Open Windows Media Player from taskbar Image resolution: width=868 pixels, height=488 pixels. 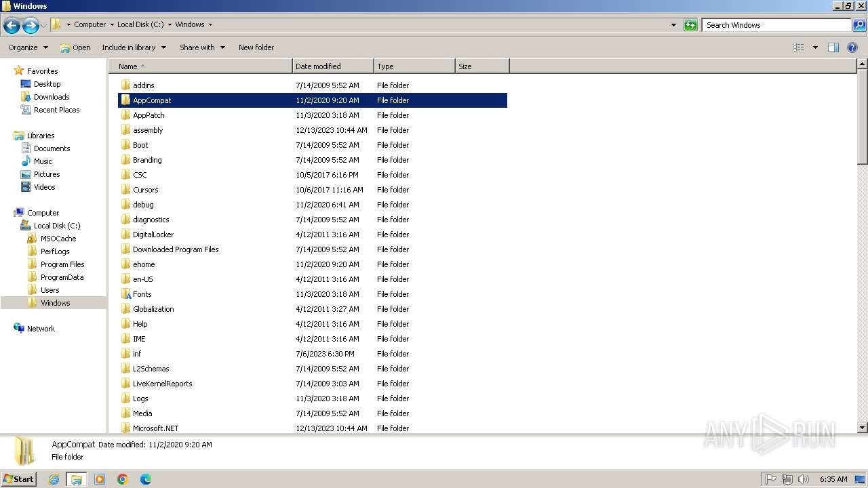point(100,479)
